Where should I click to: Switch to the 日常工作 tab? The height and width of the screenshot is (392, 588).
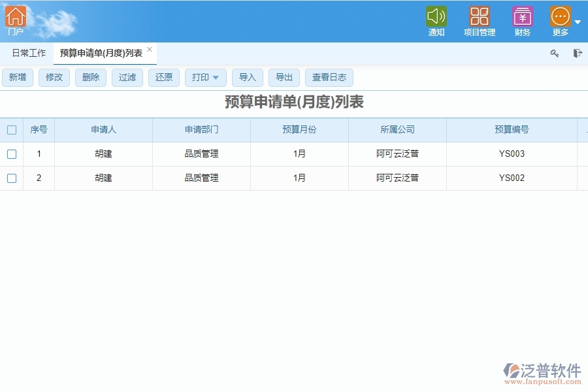tap(28, 53)
